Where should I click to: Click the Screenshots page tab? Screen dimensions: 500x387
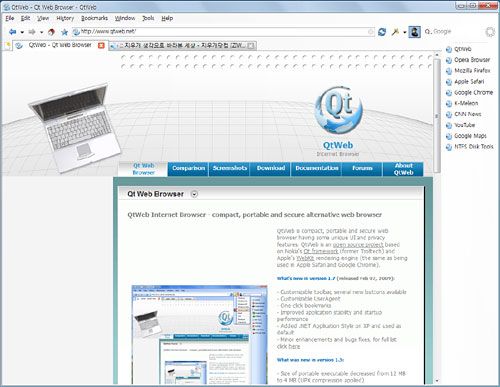click(x=230, y=168)
